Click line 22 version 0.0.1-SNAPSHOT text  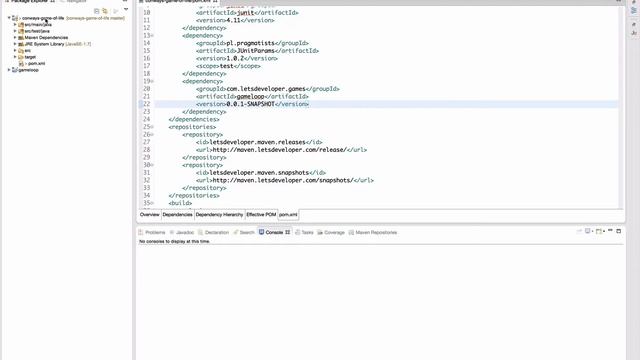(251, 104)
